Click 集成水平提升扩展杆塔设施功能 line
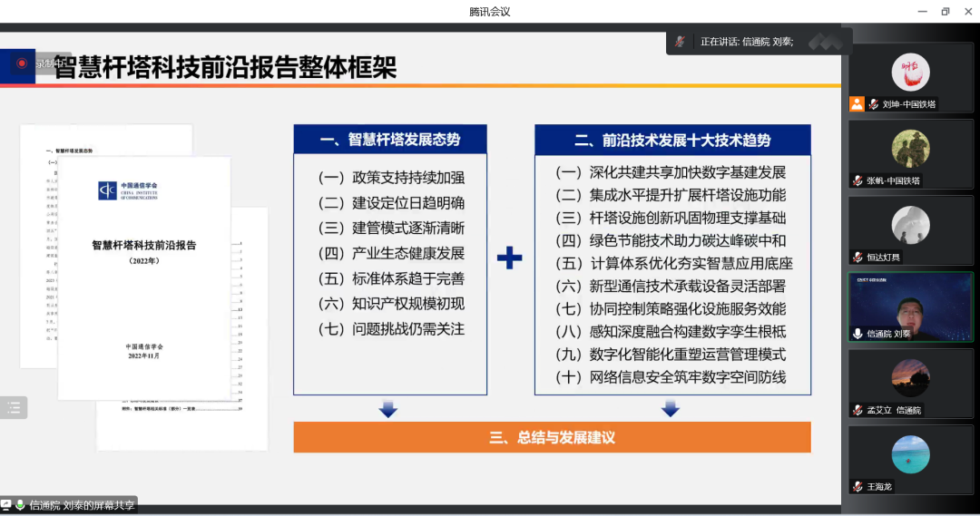 click(671, 195)
